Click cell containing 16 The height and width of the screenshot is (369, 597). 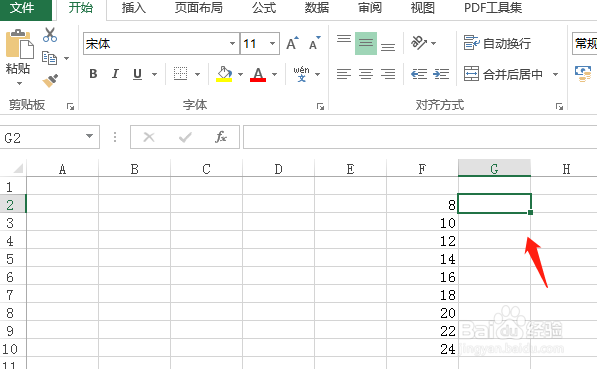tap(422, 277)
